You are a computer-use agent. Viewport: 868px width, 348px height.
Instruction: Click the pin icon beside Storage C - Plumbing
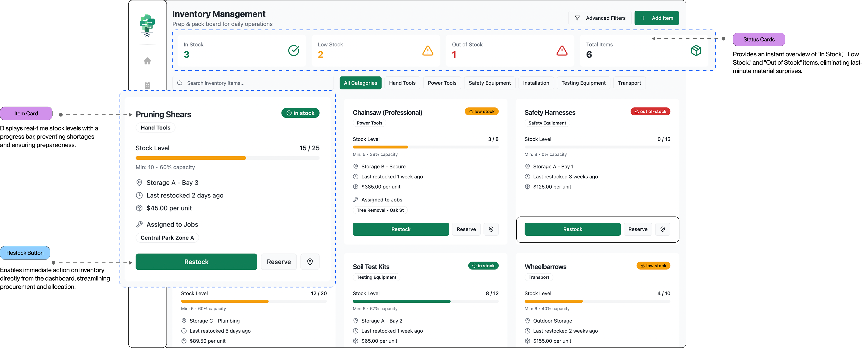[184, 321]
